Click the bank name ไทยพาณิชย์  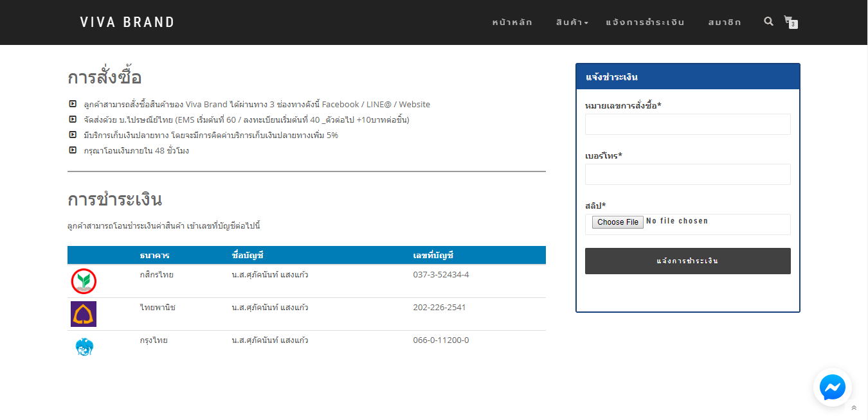[x=158, y=308]
